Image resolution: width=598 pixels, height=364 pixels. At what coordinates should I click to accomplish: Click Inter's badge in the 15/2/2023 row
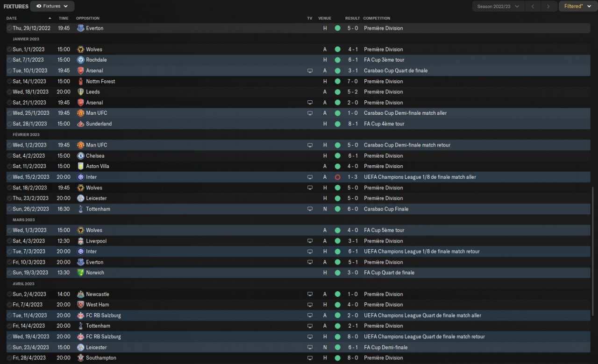click(x=80, y=177)
